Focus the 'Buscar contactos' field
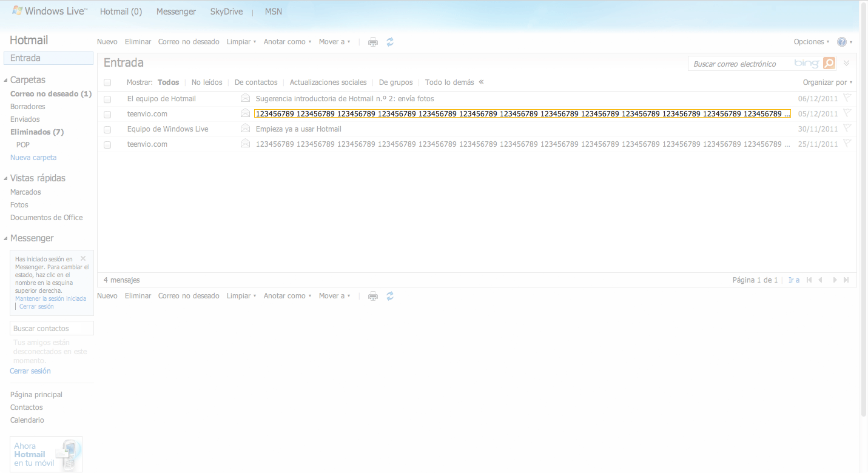Screen dimensions: 868x473 tap(52, 329)
